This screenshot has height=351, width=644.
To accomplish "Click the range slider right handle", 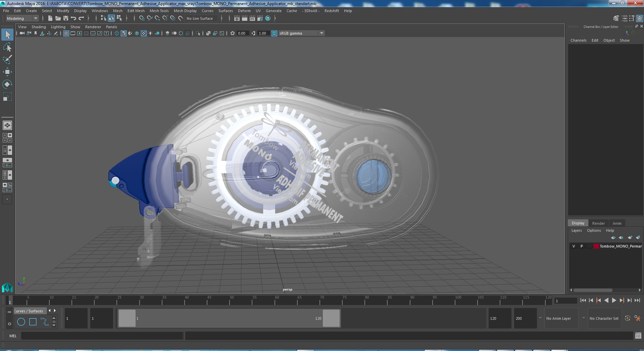I will [331, 318].
